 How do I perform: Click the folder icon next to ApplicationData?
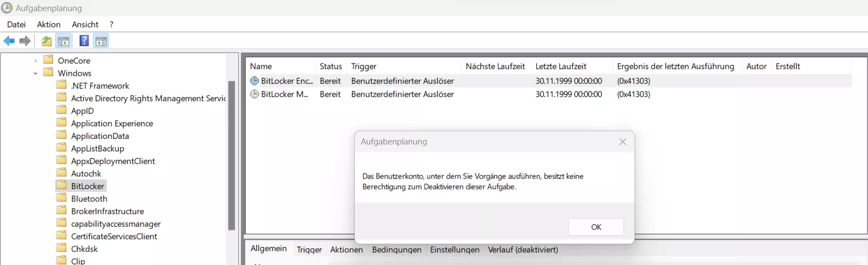[x=61, y=136]
